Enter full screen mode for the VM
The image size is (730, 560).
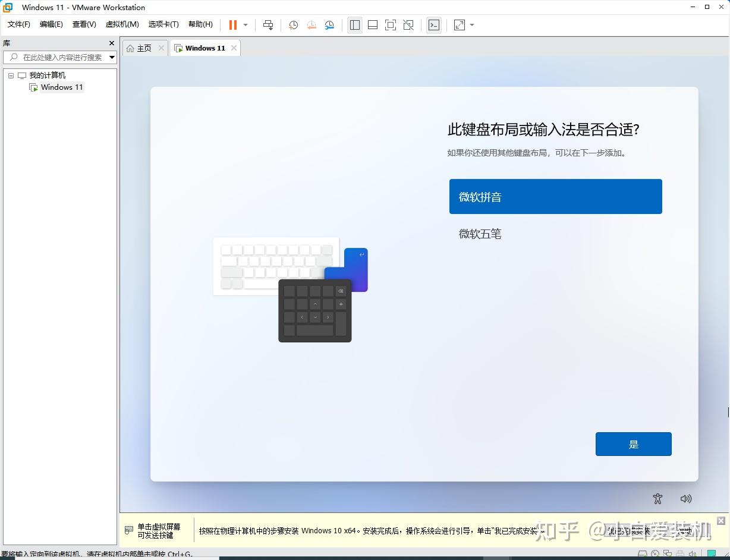click(x=391, y=25)
